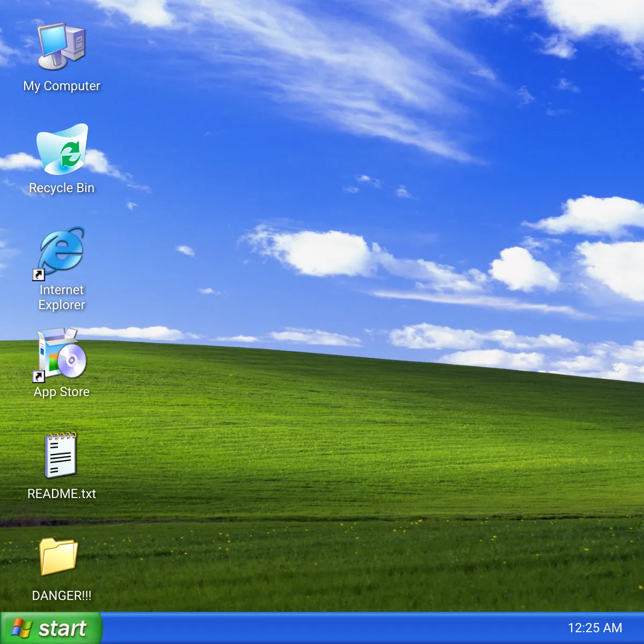
Task: Select the README.txt notepad file icon
Action: [61, 456]
